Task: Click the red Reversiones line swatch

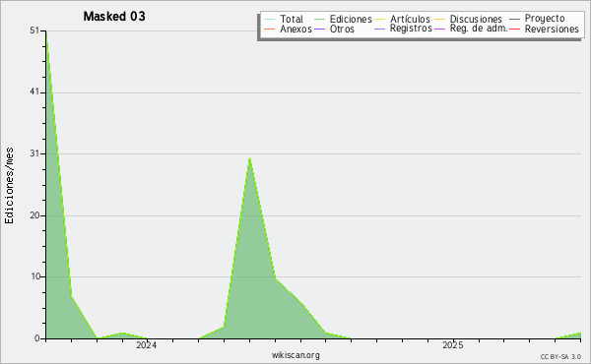Action: 514,29
